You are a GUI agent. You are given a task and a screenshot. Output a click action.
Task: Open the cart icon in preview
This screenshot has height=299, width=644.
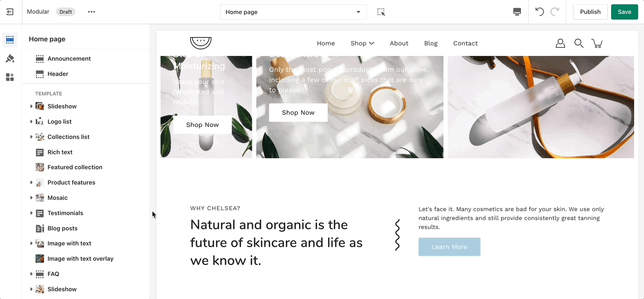(597, 43)
